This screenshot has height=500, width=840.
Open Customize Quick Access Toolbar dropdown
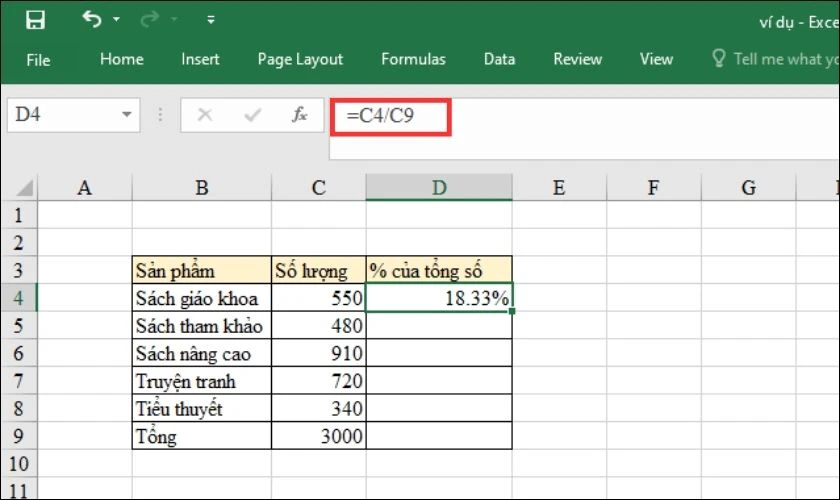click(x=211, y=20)
